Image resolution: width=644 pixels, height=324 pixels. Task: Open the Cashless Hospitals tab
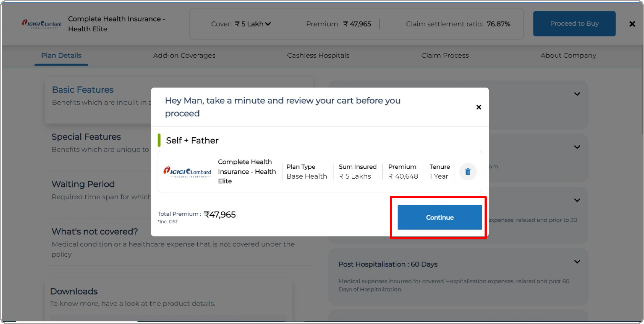pyautogui.click(x=318, y=55)
